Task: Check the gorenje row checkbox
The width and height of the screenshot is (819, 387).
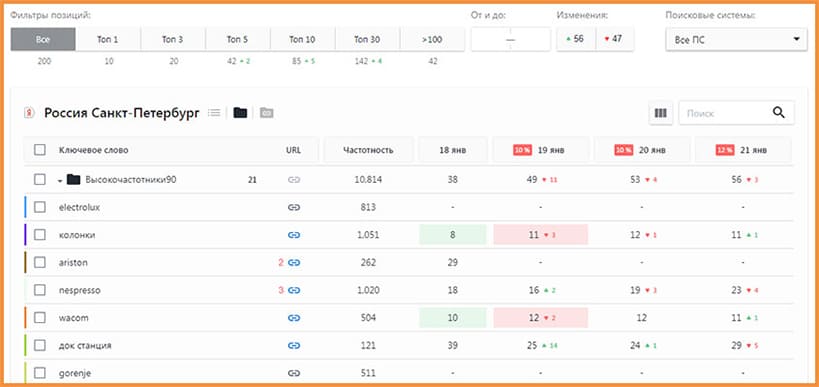Action: pos(40,373)
